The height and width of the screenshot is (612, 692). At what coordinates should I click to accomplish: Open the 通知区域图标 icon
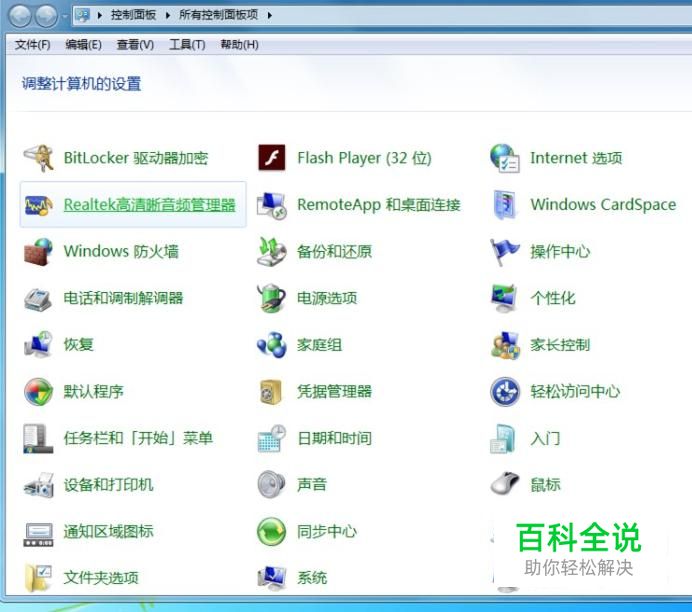point(38,534)
